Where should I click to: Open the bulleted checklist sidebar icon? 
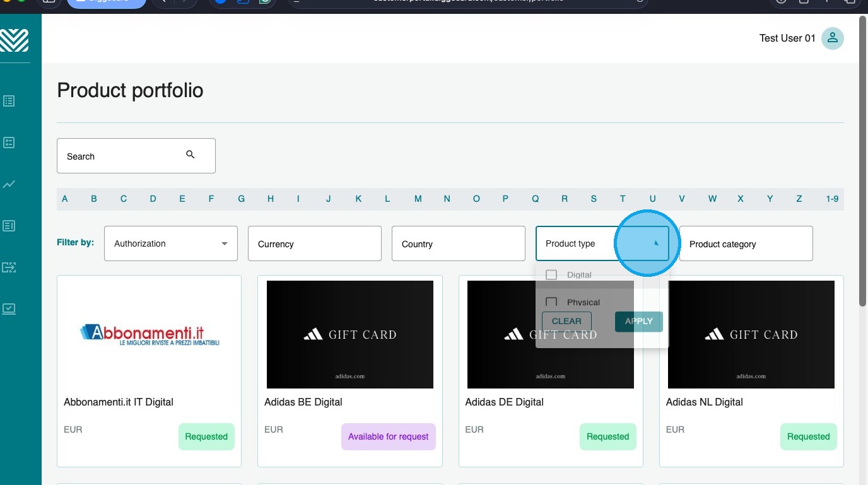(x=9, y=143)
